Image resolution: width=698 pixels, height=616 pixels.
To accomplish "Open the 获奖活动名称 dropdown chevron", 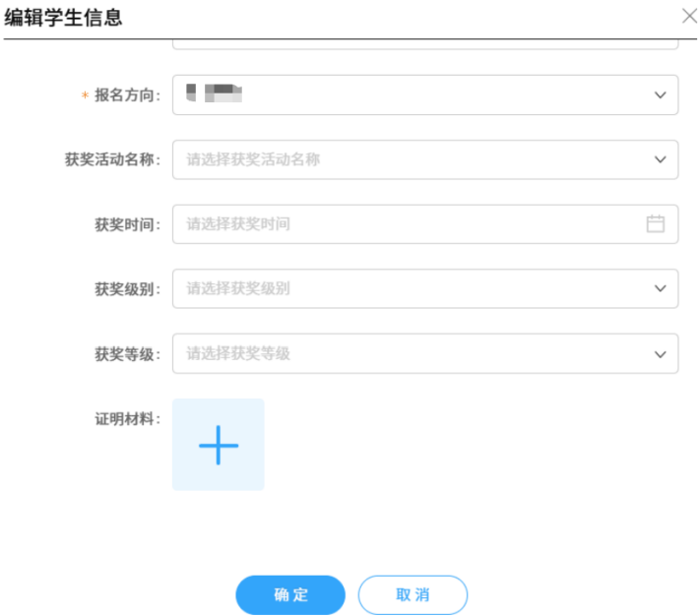I will pyautogui.click(x=660, y=159).
